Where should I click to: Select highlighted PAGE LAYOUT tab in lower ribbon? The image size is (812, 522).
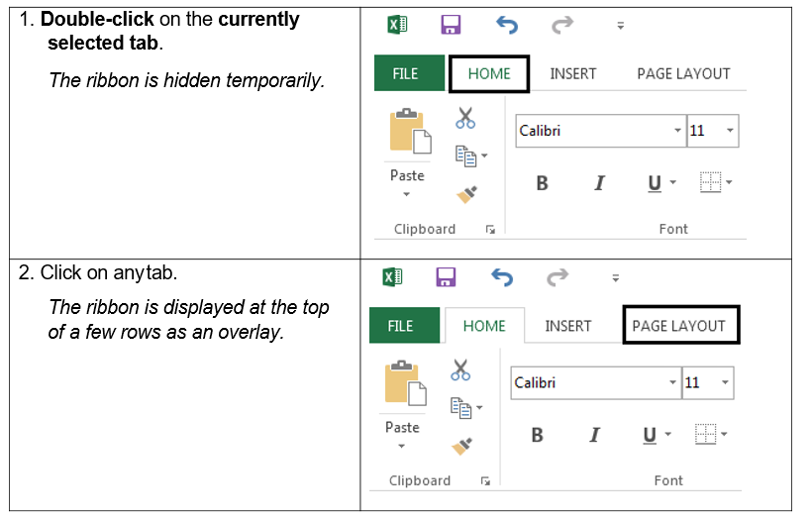tap(679, 326)
